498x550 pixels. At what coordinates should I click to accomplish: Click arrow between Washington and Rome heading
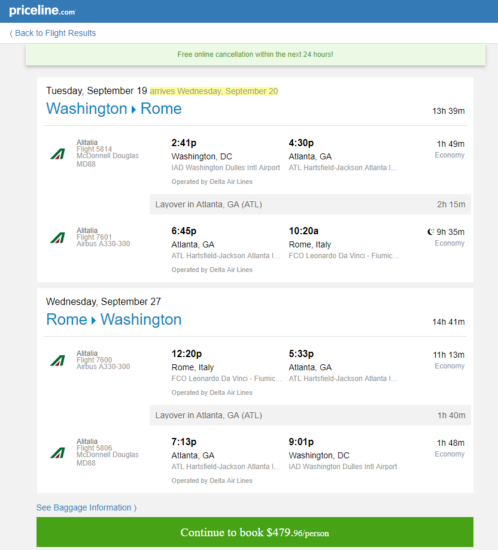(134, 109)
